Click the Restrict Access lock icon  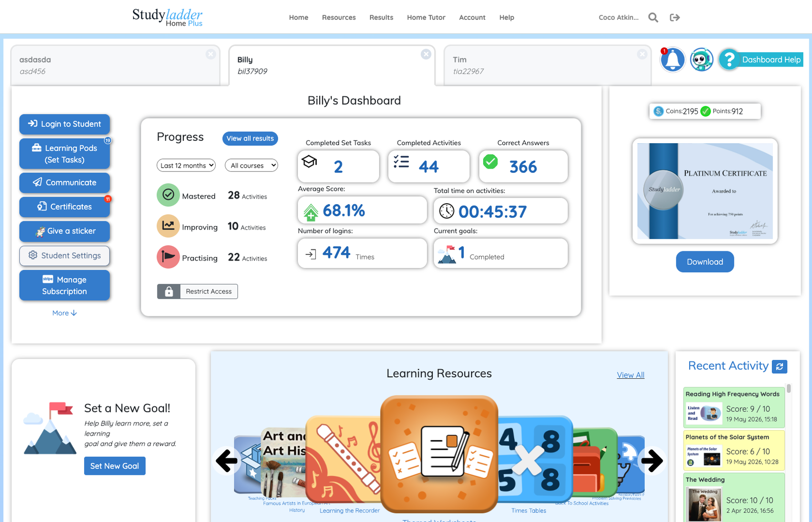169,291
